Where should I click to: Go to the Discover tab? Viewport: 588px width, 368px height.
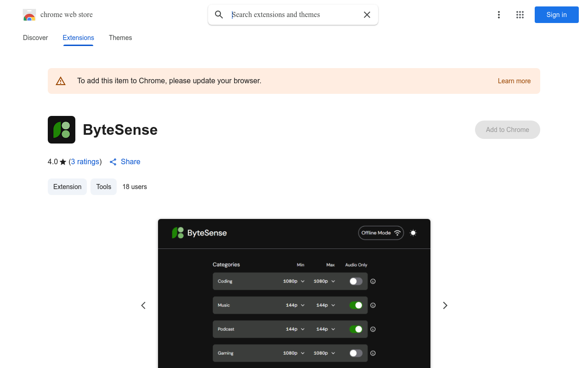point(35,38)
